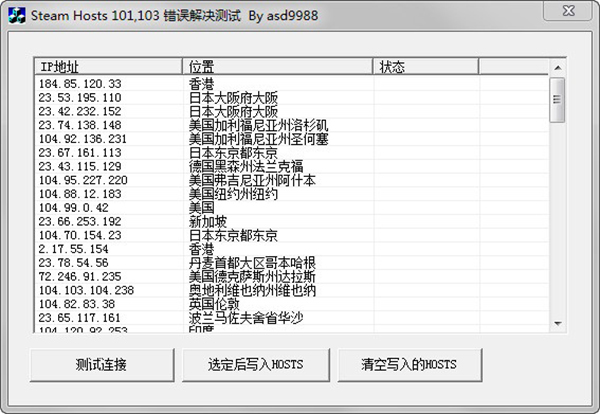600x414 pixels.
Task: Click location 美国加利福尼亚州洛杉矶
Action: click(x=258, y=125)
